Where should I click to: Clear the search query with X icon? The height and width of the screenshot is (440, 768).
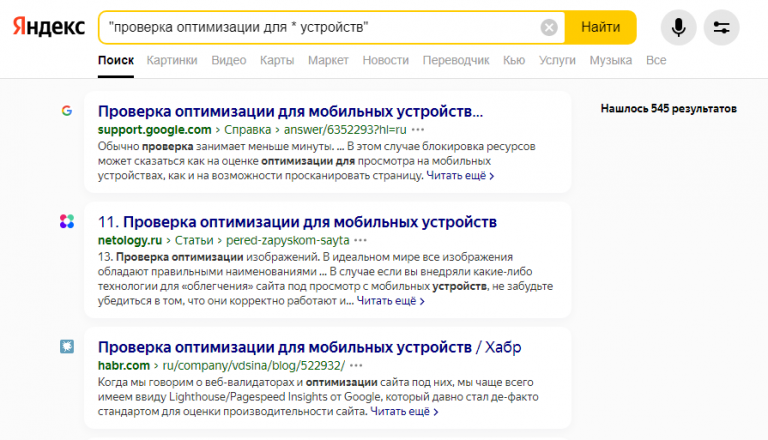pyautogui.click(x=549, y=28)
